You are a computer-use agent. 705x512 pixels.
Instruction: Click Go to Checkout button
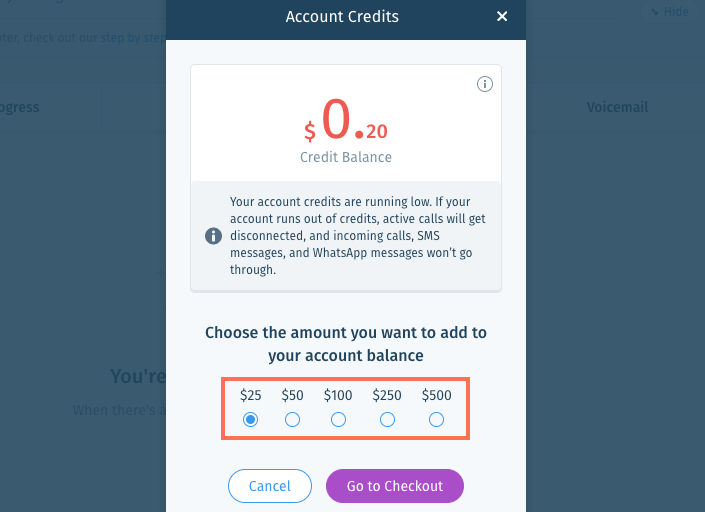pos(395,486)
